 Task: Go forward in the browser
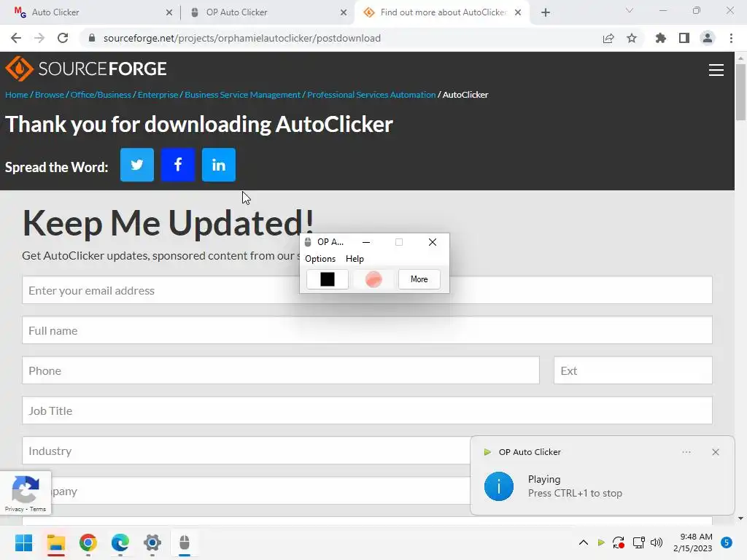(39, 38)
